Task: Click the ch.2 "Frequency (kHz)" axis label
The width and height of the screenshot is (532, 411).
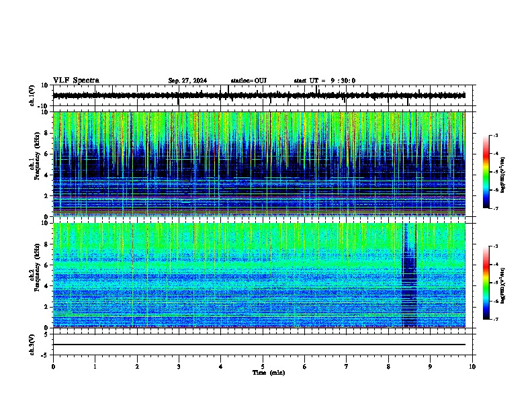Action: (37, 267)
